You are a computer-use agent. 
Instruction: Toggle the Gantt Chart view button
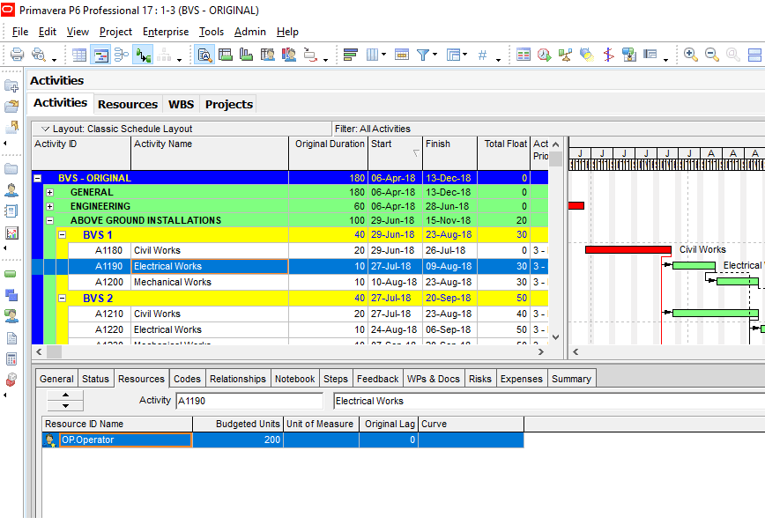click(100, 55)
